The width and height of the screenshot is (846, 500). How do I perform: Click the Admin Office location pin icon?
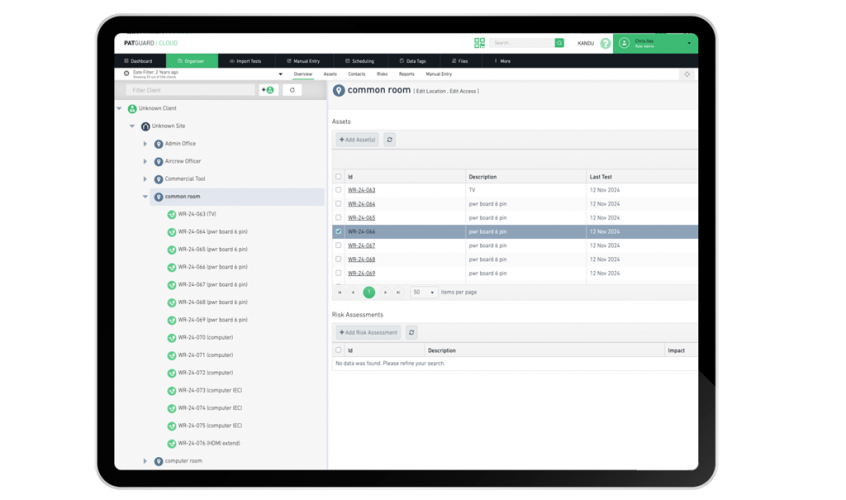point(159,144)
